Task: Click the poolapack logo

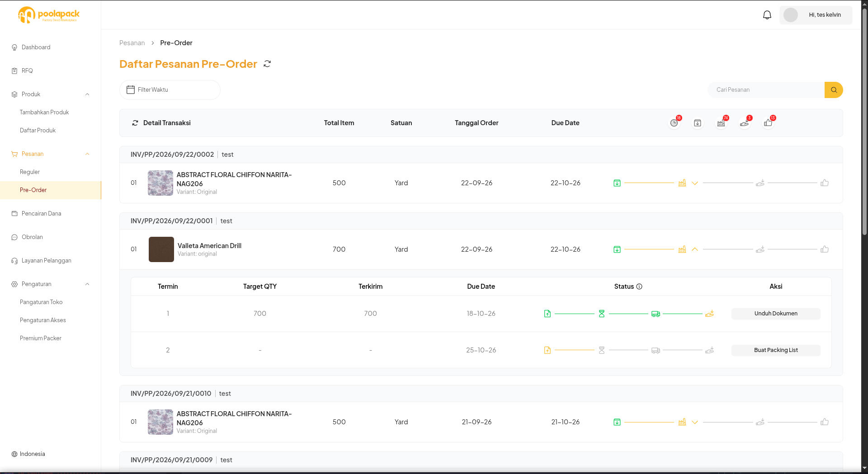Action: click(x=49, y=15)
